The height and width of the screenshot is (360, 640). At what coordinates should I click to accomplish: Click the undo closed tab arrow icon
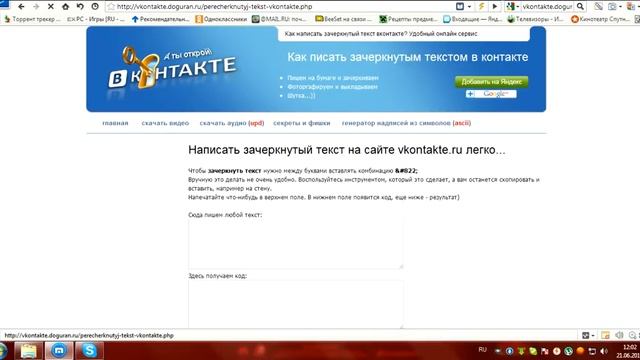[80, 7]
